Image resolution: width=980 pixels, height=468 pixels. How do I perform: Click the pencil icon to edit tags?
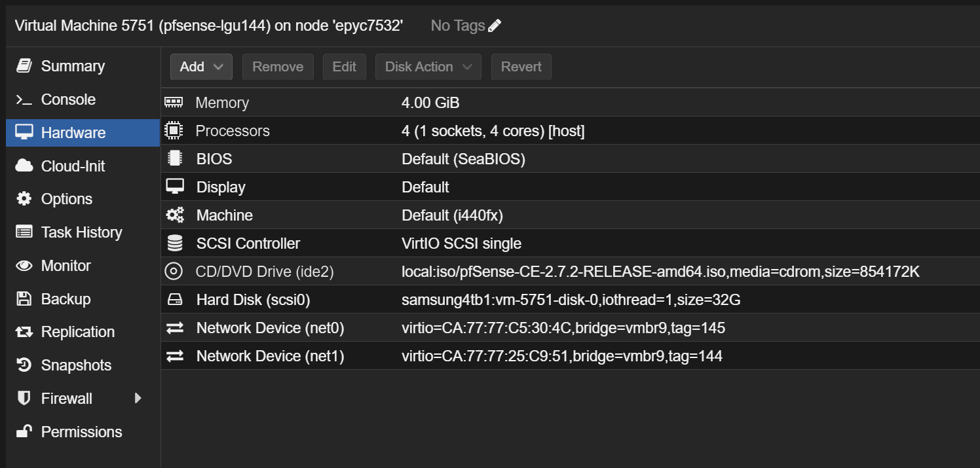(495, 26)
